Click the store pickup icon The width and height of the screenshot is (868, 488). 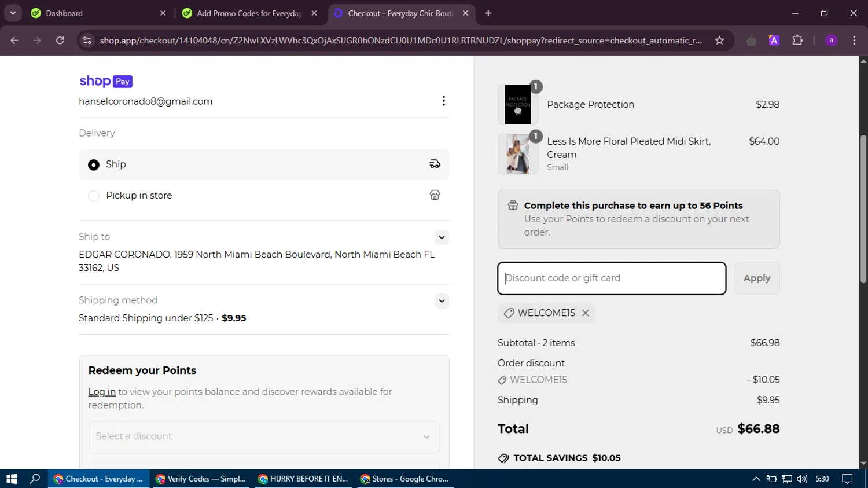tap(435, 195)
